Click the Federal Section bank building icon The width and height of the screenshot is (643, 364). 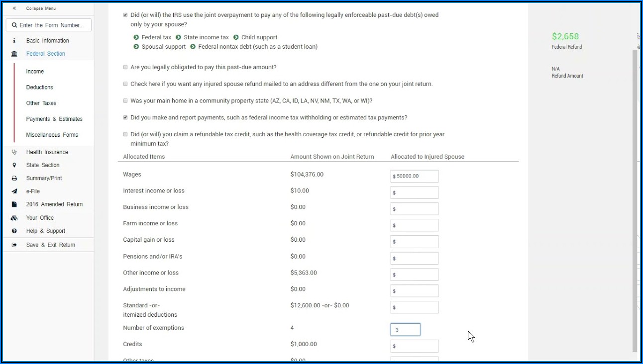click(14, 54)
